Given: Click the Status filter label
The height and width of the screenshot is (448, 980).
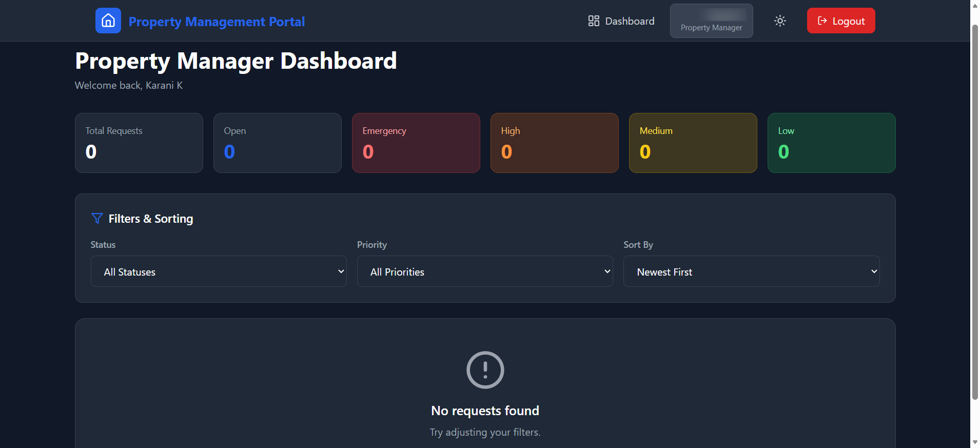Looking at the screenshot, I should [x=103, y=245].
